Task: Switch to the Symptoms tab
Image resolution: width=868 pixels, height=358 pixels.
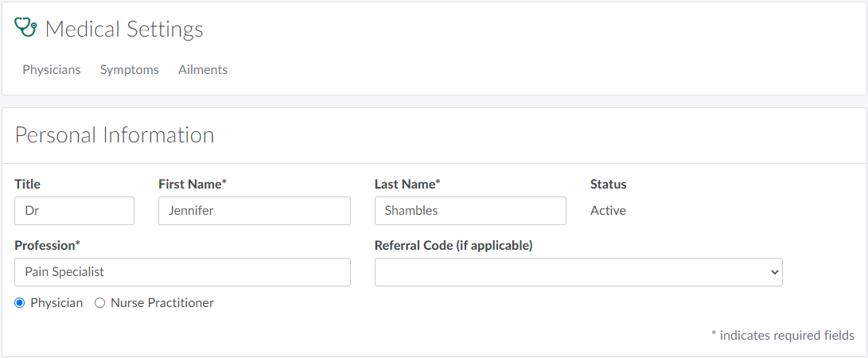Action: pos(130,70)
